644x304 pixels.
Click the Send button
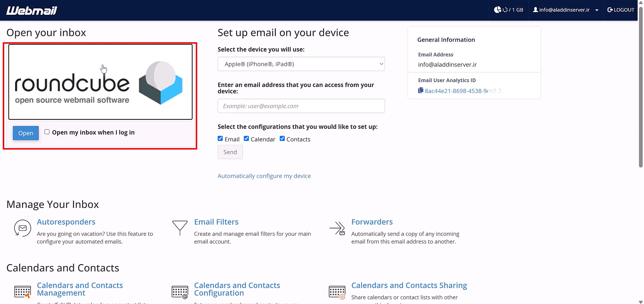click(x=230, y=152)
